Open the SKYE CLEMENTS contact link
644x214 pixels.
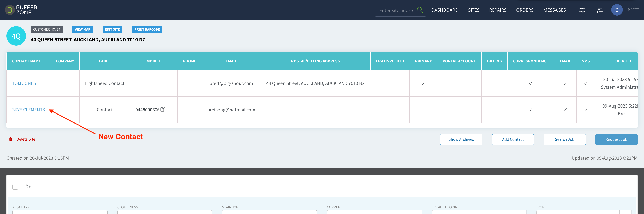pos(29,110)
